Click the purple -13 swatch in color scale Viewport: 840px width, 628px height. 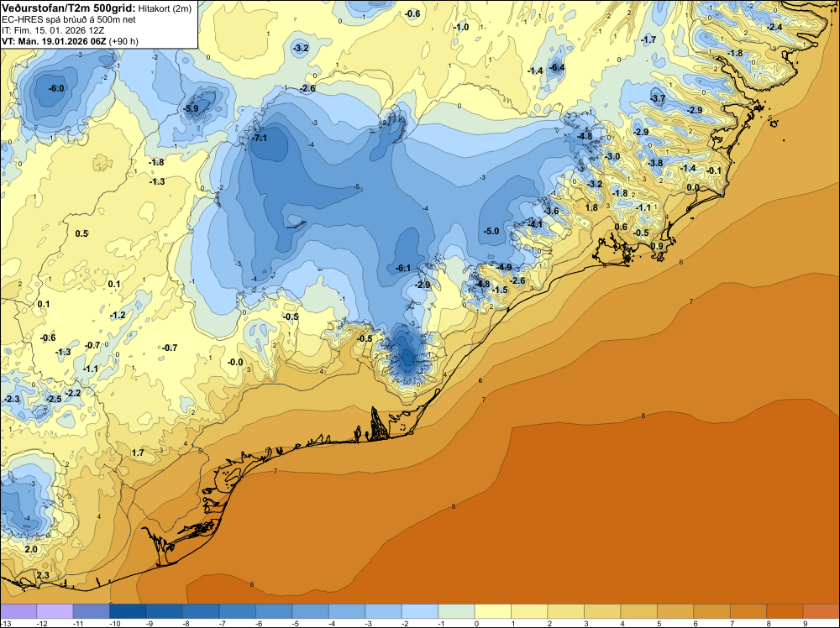pyautogui.click(x=18, y=611)
